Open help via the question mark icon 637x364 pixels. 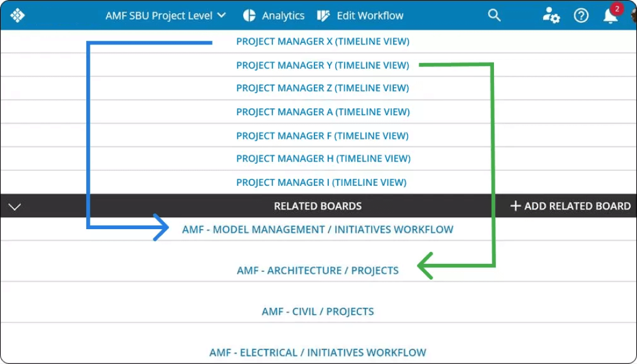click(580, 16)
